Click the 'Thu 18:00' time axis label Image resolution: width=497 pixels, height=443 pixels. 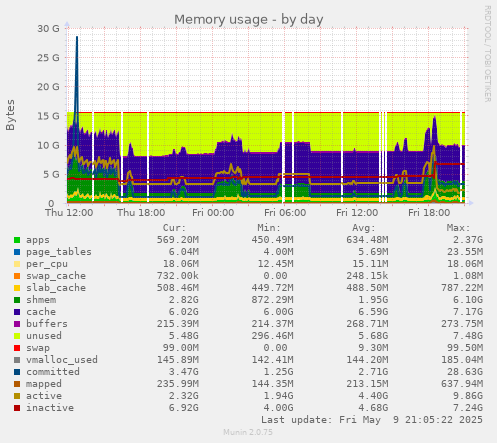pos(141,213)
